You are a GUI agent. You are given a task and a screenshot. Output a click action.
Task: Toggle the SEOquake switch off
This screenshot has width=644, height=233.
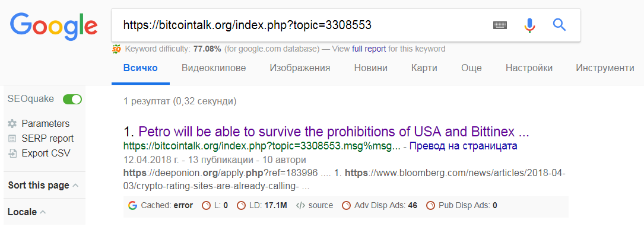[72, 99]
